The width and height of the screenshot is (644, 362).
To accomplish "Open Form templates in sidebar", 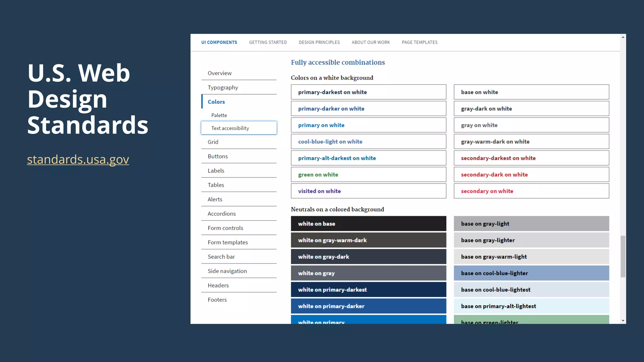I will pyautogui.click(x=239, y=242).
